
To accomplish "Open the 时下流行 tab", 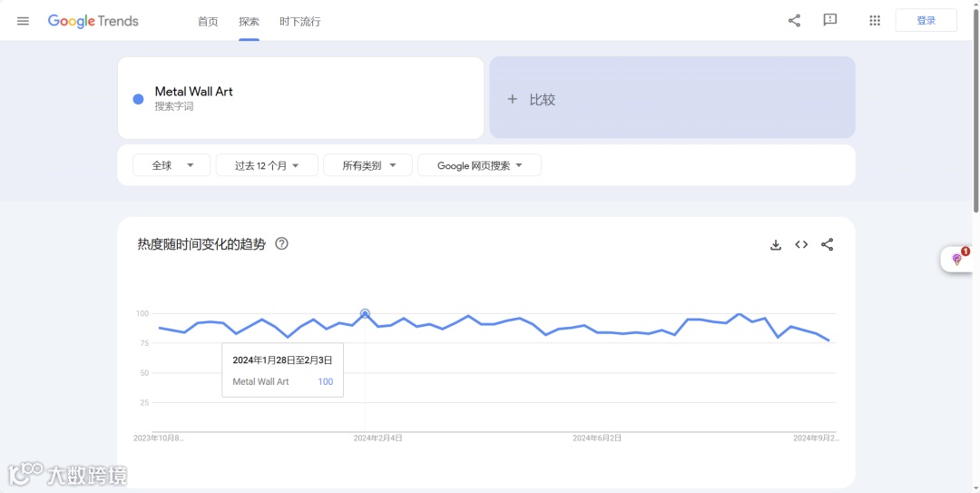I will [x=300, y=21].
